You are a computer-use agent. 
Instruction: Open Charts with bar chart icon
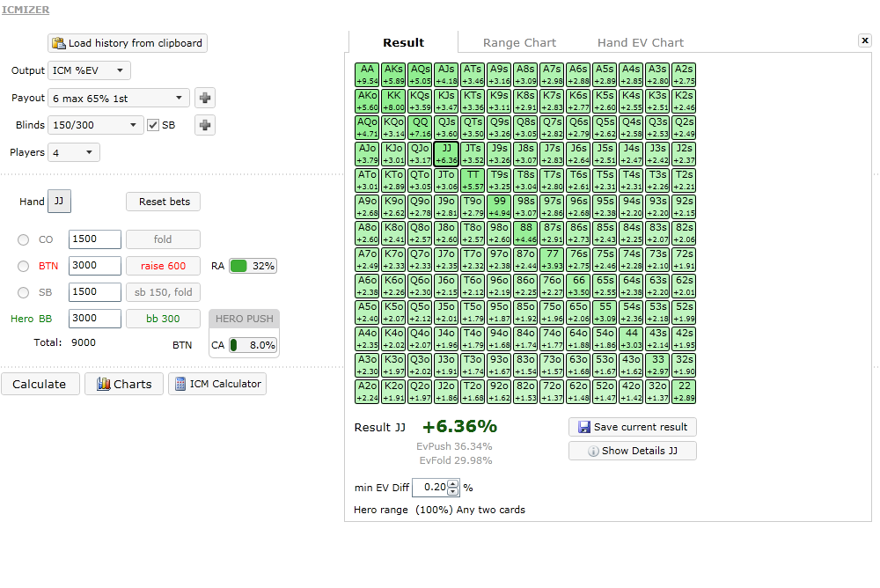(x=123, y=384)
